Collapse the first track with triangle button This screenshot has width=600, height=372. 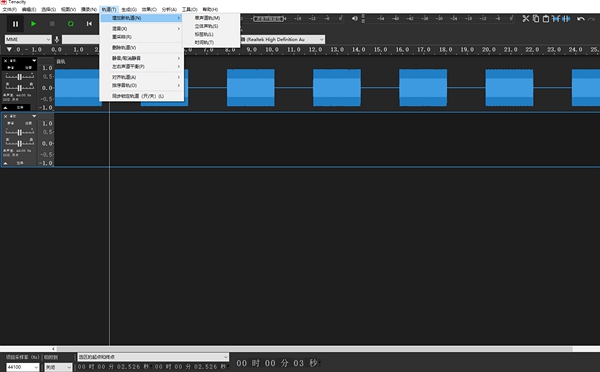pos(5,108)
